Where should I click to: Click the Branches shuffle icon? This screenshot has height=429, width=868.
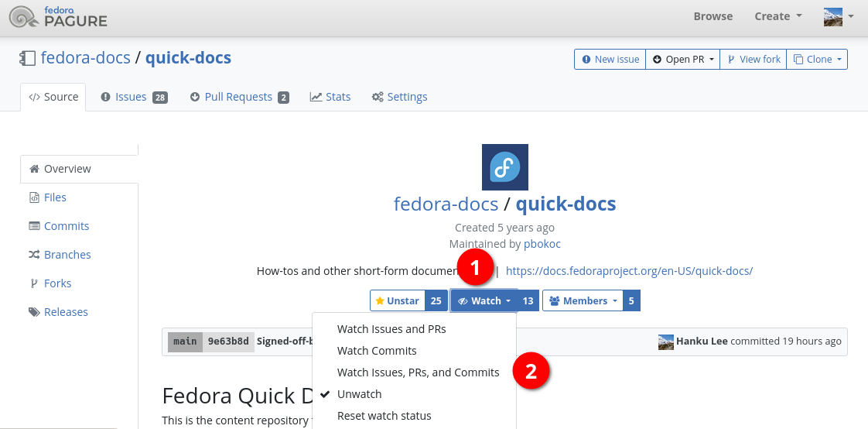[34, 255]
